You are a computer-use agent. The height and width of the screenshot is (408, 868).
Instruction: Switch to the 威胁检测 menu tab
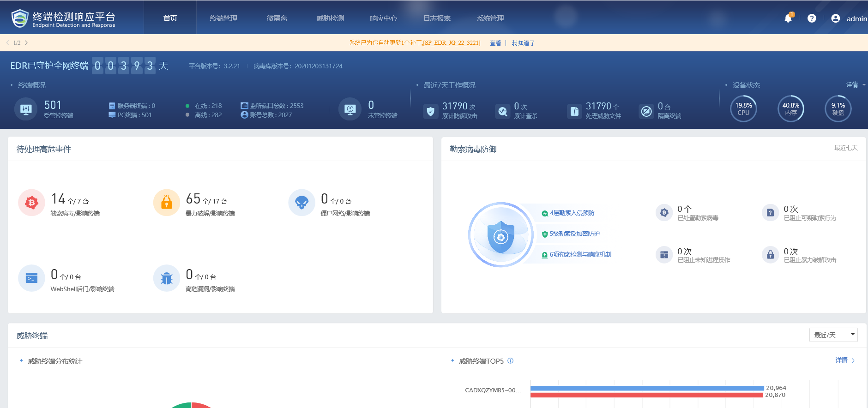click(330, 18)
